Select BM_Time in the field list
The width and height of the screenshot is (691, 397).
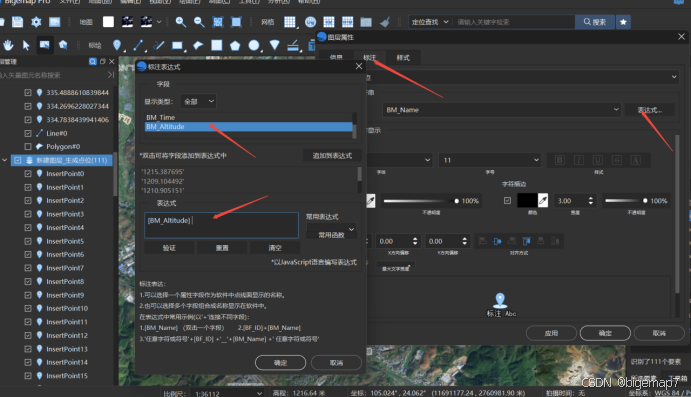(x=249, y=118)
